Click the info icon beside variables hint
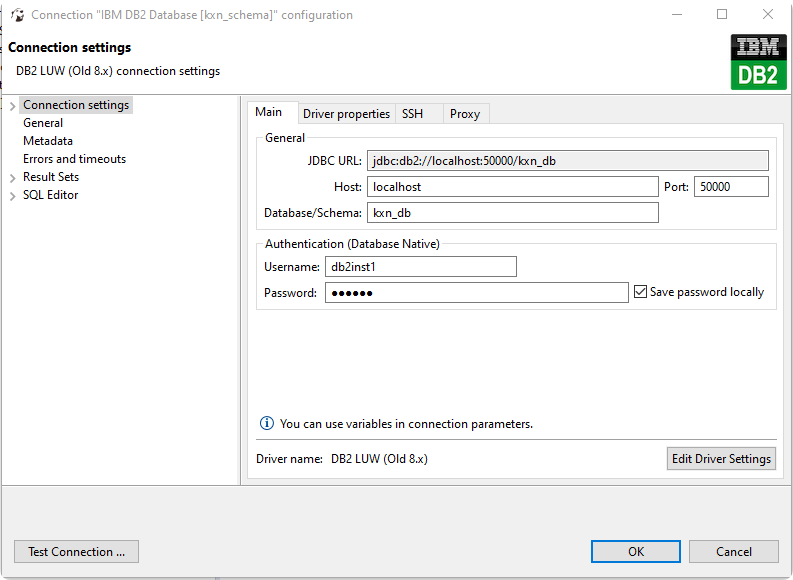This screenshot has height=580, width=793. (267, 423)
